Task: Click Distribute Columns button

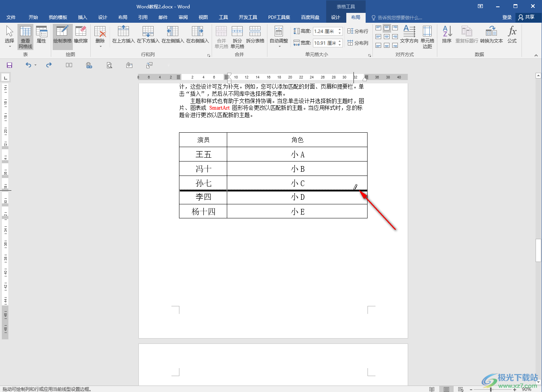Action: tap(358, 43)
